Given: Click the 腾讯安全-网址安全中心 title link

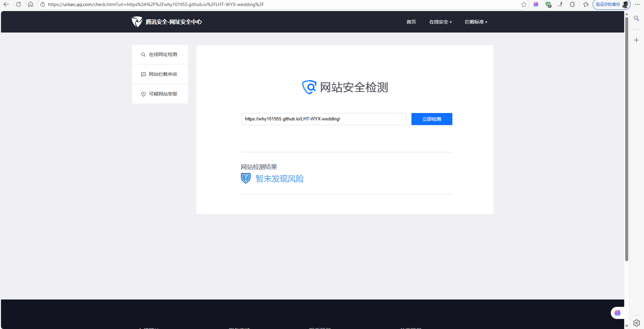Looking at the screenshot, I should click(x=174, y=22).
